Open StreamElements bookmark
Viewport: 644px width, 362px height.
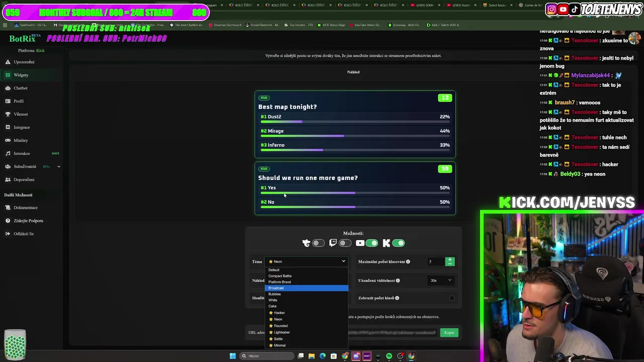point(262,25)
